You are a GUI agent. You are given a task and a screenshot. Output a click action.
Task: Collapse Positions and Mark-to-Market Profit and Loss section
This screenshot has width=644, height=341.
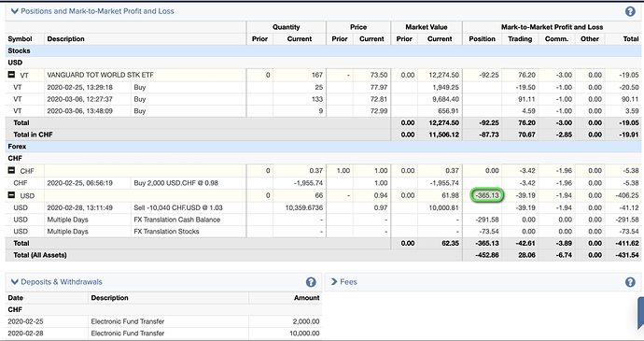(x=15, y=11)
